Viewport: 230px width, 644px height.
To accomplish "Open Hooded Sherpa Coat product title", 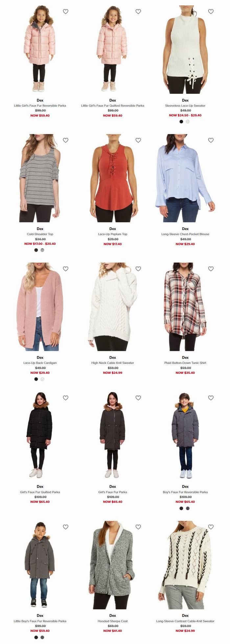I will click(113, 621).
